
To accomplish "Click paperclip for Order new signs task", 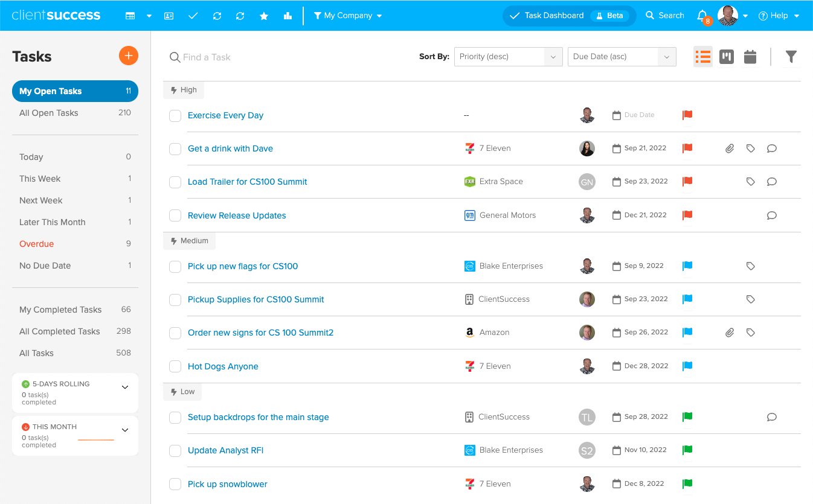I will 730,333.
